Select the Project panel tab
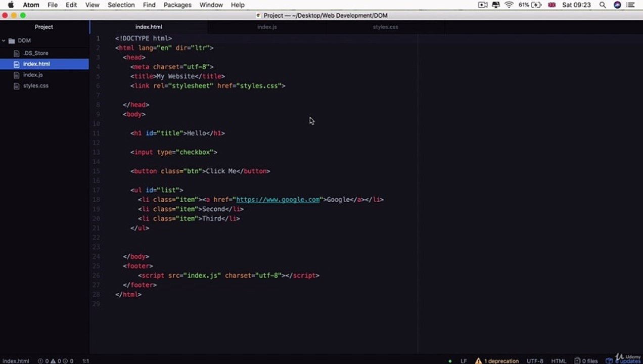643x364 pixels. [x=44, y=27]
